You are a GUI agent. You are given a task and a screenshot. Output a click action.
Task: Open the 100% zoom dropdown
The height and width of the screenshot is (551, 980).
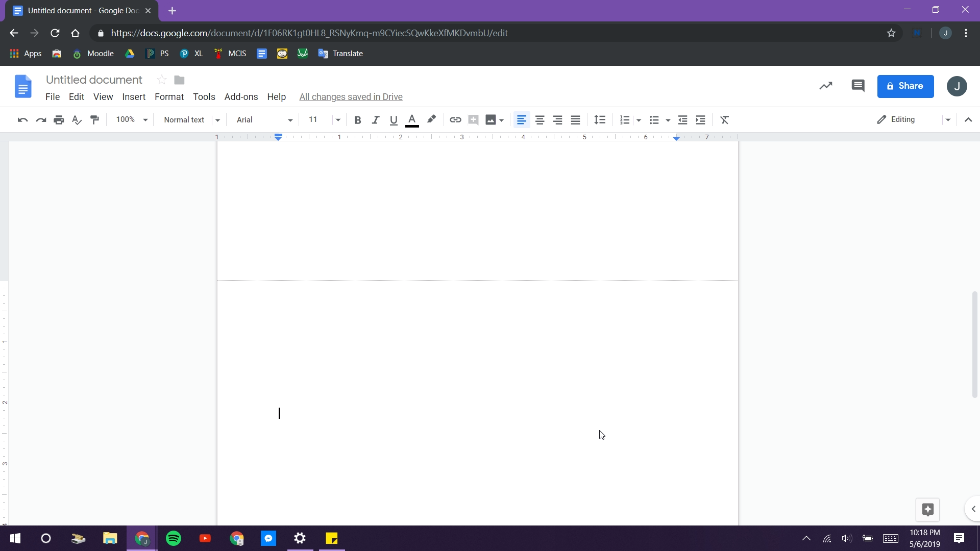coord(131,120)
